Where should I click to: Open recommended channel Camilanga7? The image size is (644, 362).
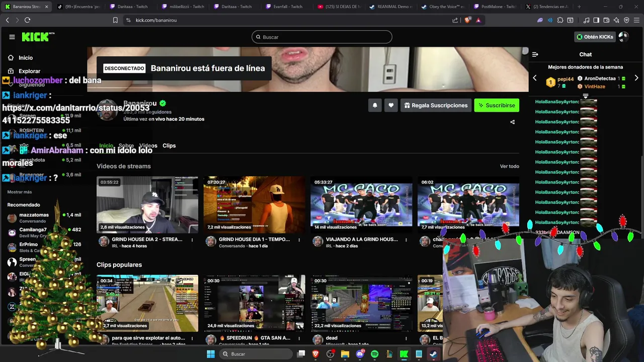coord(44,232)
